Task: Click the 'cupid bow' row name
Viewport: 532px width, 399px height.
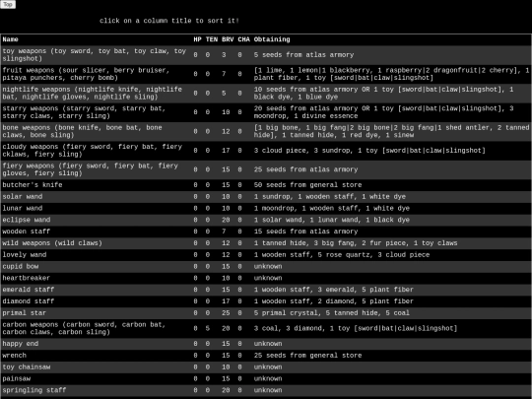Action: click(x=21, y=266)
